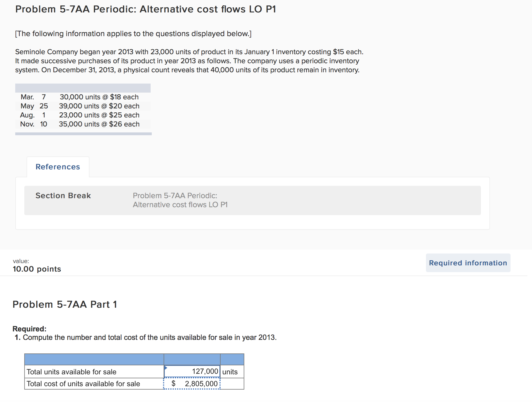Open the References tab

point(58,167)
